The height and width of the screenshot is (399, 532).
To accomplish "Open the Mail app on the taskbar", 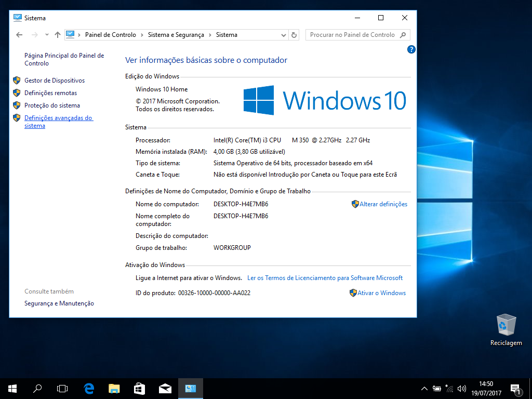I will tap(165, 388).
